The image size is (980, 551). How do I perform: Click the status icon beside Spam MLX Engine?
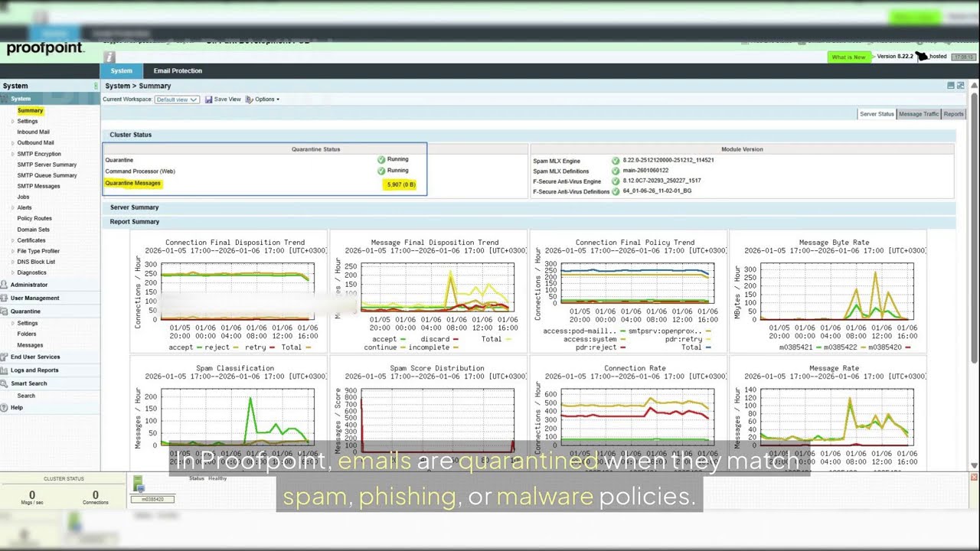pos(616,161)
